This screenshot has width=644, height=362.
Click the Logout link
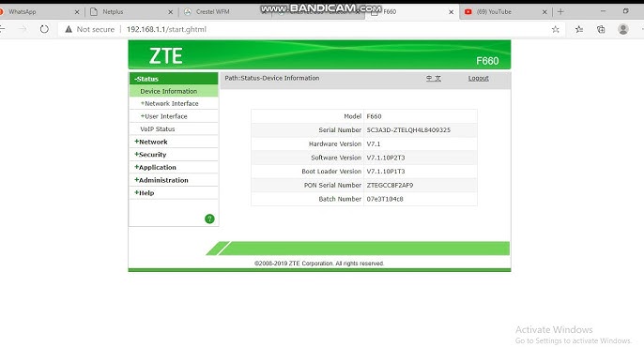click(479, 78)
